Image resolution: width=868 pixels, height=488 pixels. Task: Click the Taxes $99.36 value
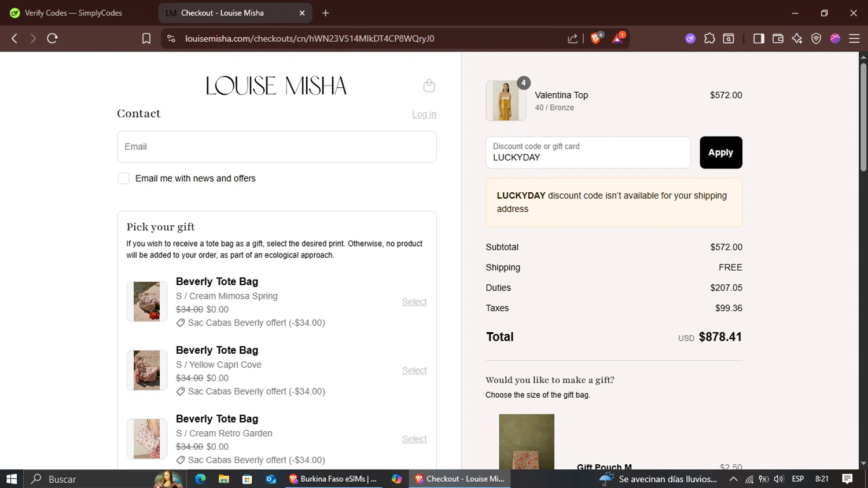click(x=729, y=308)
